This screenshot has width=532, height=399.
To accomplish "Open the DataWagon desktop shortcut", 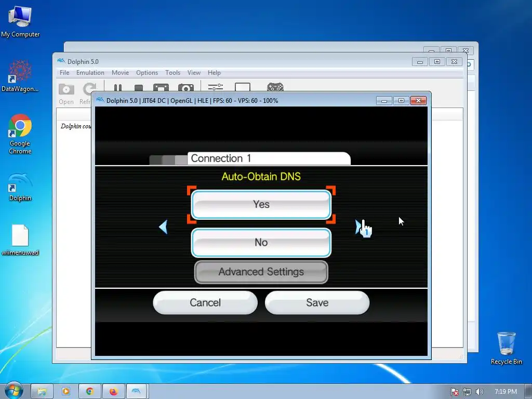I will 20,76.
